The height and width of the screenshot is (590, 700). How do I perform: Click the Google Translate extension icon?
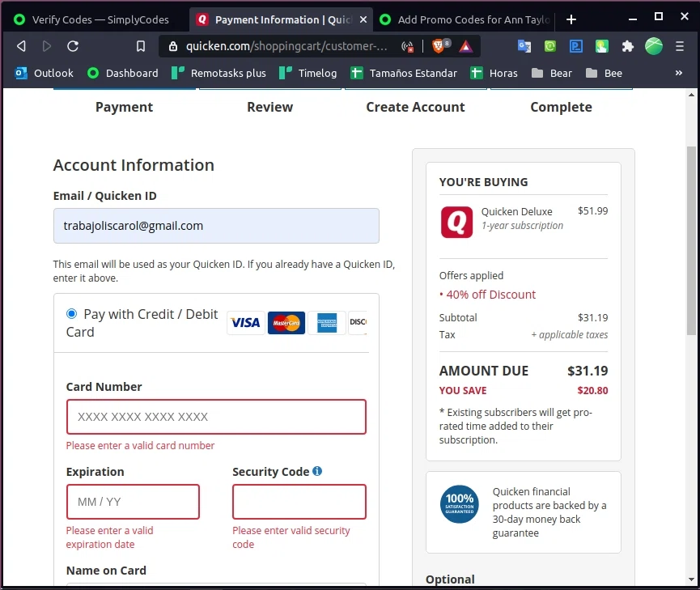524,46
